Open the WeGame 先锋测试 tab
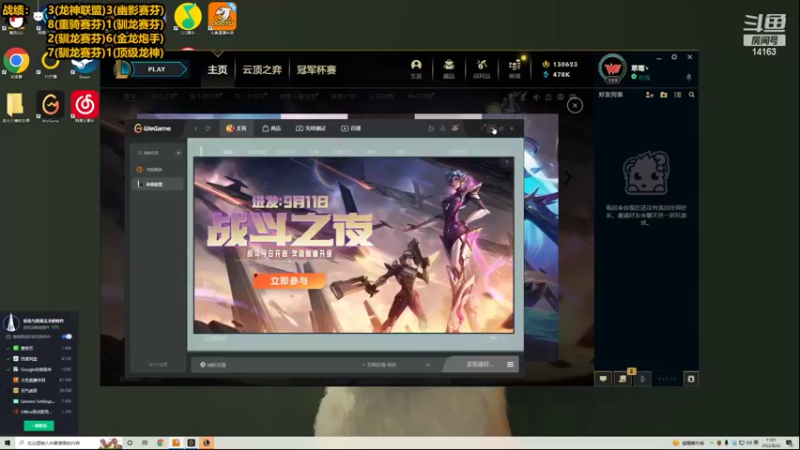800x450 pixels. pos(311,129)
